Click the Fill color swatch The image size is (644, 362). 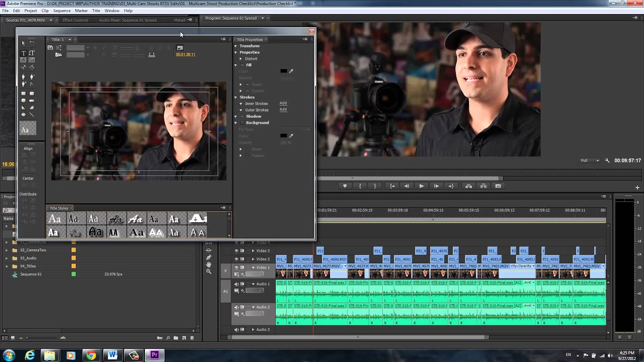tap(284, 71)
